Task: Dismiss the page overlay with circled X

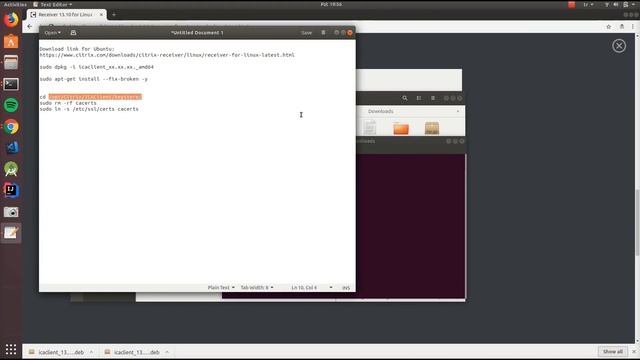Action: [619, 46]
